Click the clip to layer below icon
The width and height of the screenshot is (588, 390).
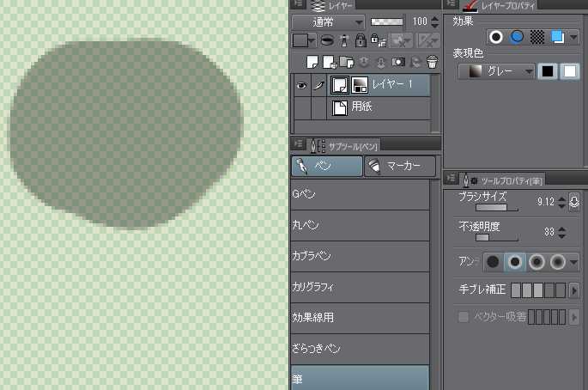click(327, 40)
